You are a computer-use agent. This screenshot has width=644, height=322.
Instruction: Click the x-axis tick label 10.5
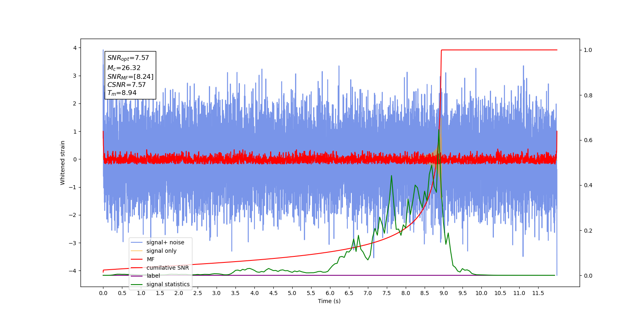pyautogui.click(x=500, y=293)
